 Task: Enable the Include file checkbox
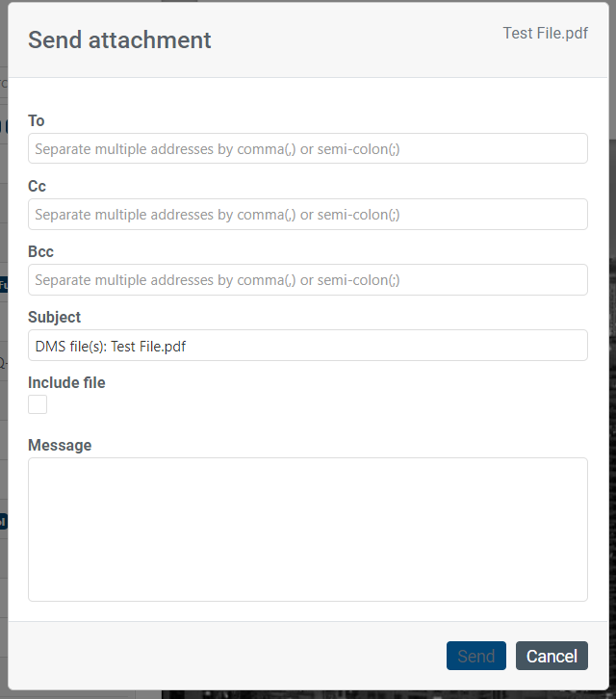click(38, 404)
